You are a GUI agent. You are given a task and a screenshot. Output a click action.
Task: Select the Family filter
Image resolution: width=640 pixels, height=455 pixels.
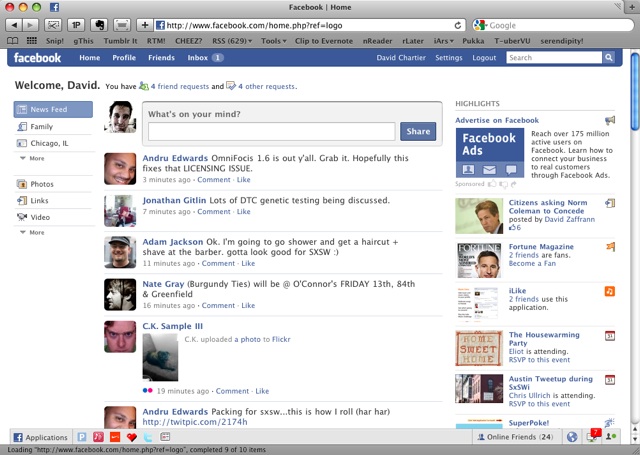[53, 127]
